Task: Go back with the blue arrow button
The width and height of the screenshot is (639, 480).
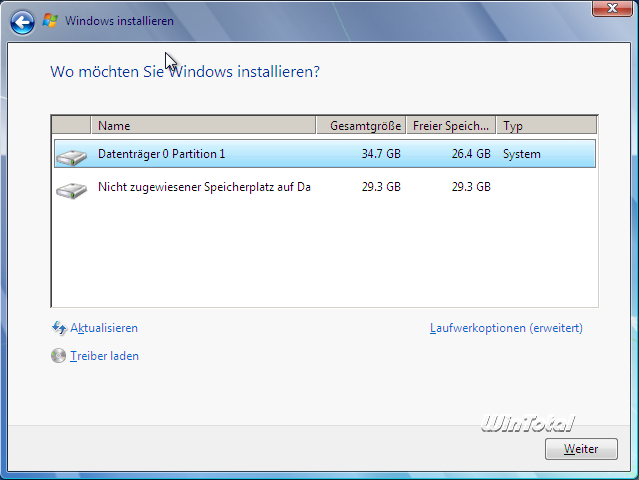Action: point(22,22)
